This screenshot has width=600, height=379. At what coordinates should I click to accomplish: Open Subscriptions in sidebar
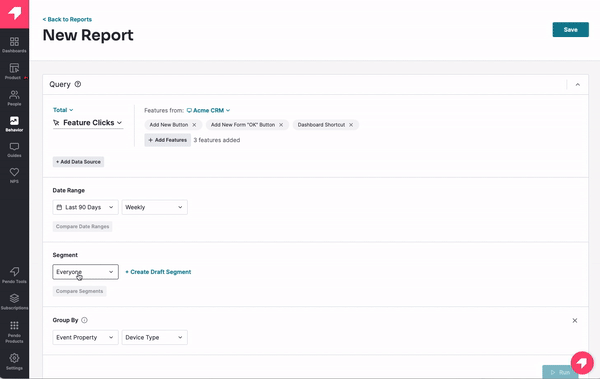pos(14,301)
